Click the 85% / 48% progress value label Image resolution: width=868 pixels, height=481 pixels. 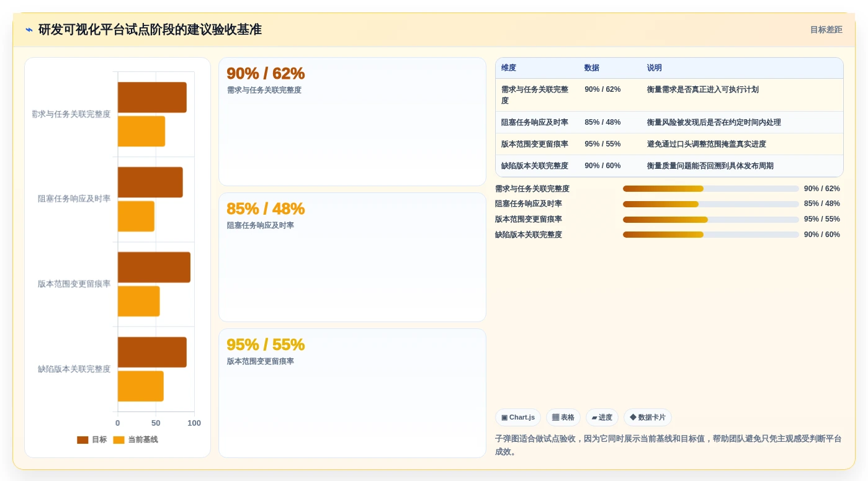coord(822,204)
